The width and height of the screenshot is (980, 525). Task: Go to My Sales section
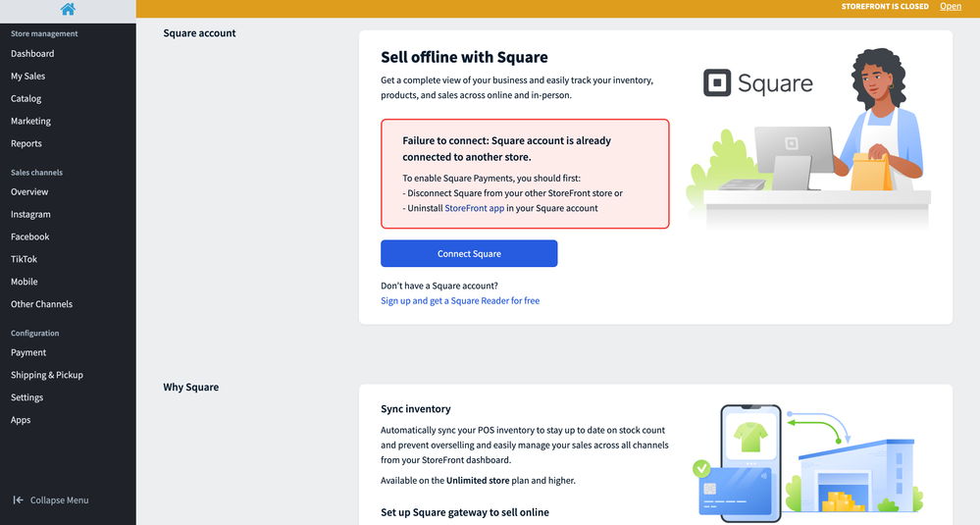[27, 77]
